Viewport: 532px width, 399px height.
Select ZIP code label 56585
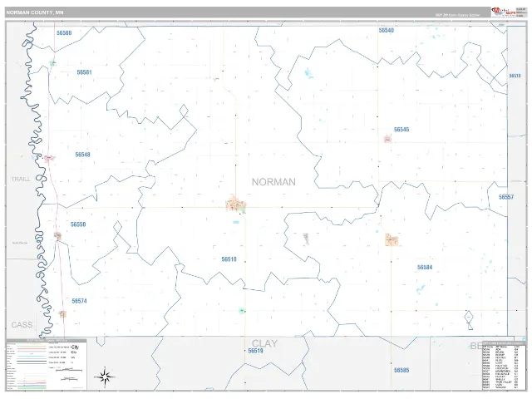[401, 370]
